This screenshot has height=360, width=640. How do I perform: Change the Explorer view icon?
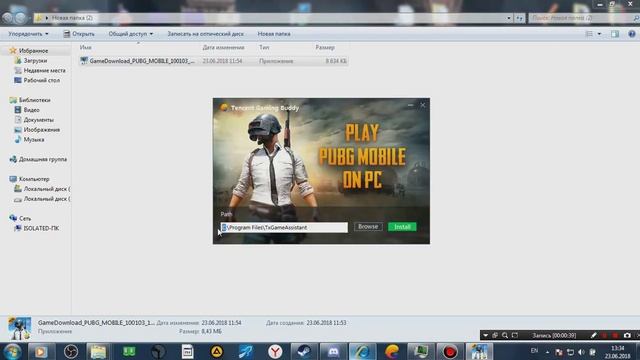pos(589,34)
